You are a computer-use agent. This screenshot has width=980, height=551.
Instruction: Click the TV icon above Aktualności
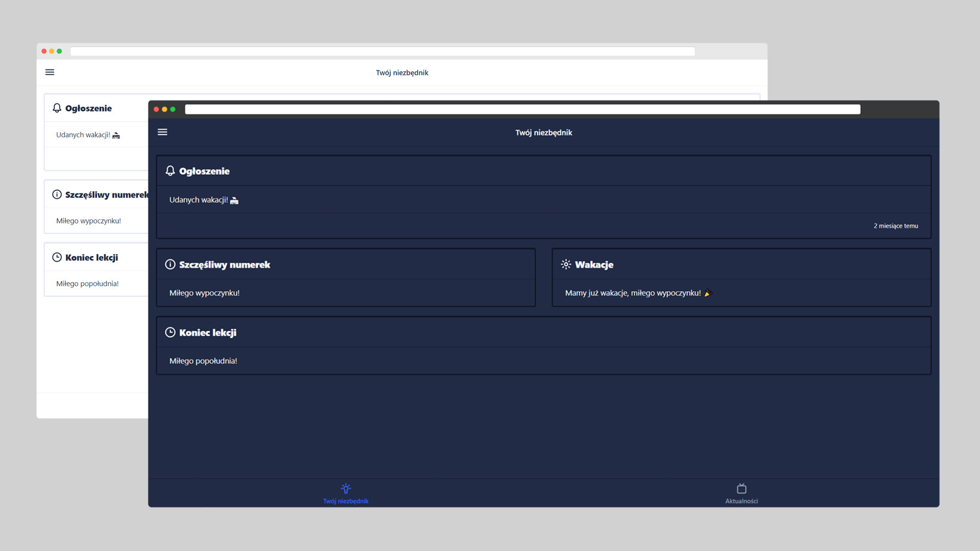(742, 489)
